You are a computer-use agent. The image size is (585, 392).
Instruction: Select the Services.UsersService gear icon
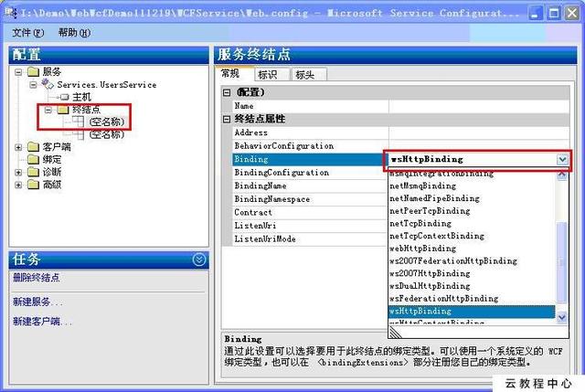pos(48,84)
